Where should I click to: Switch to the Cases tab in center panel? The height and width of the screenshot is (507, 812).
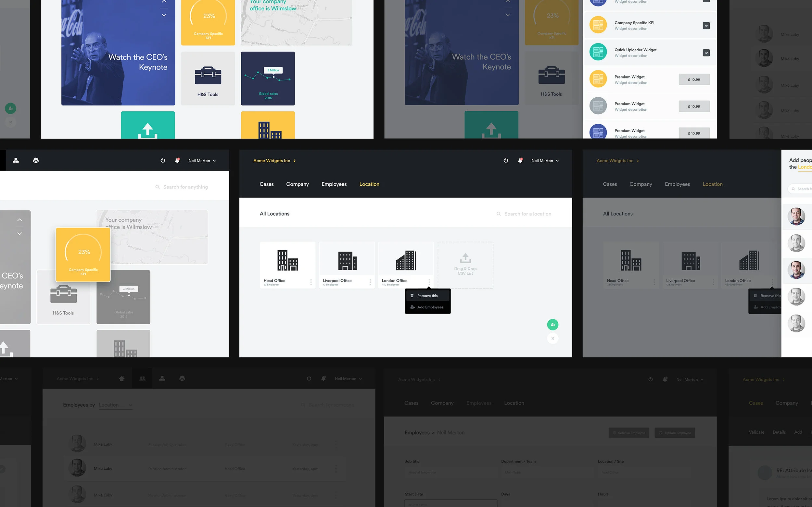[x=266, y=184]
